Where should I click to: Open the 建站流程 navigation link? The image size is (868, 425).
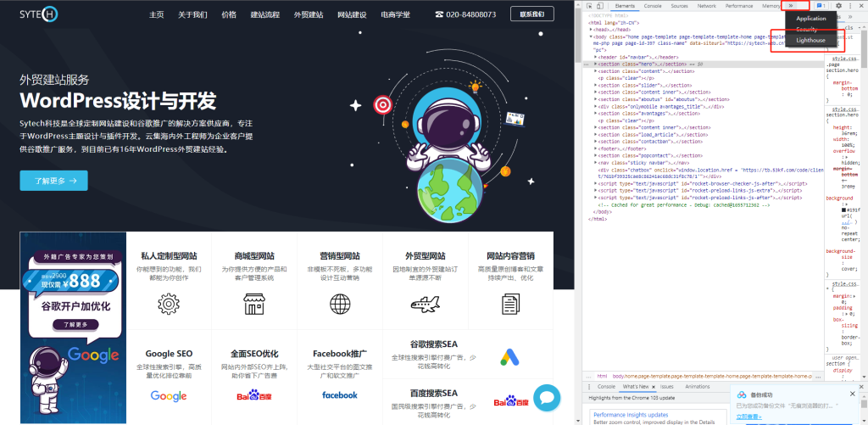tap(265, 14)
